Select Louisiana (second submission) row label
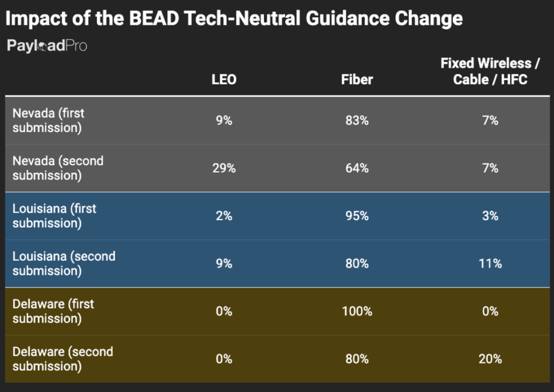This screenshot has height=392, width=554. tap(63, 263)
